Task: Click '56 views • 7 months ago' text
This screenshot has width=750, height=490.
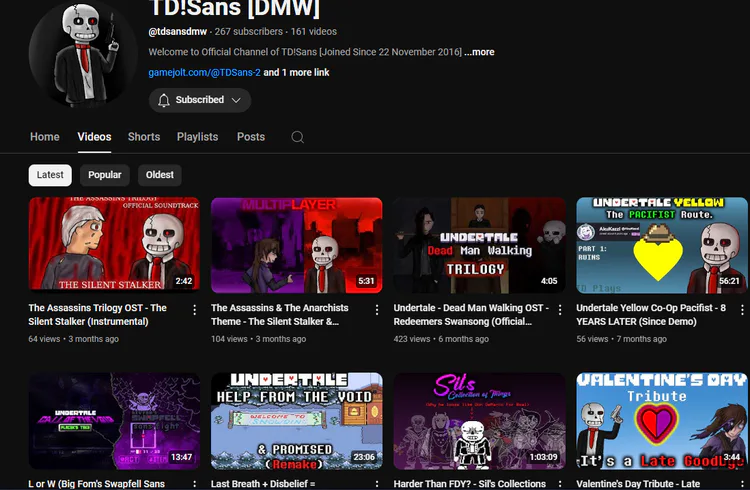Action: pos(621,339)
